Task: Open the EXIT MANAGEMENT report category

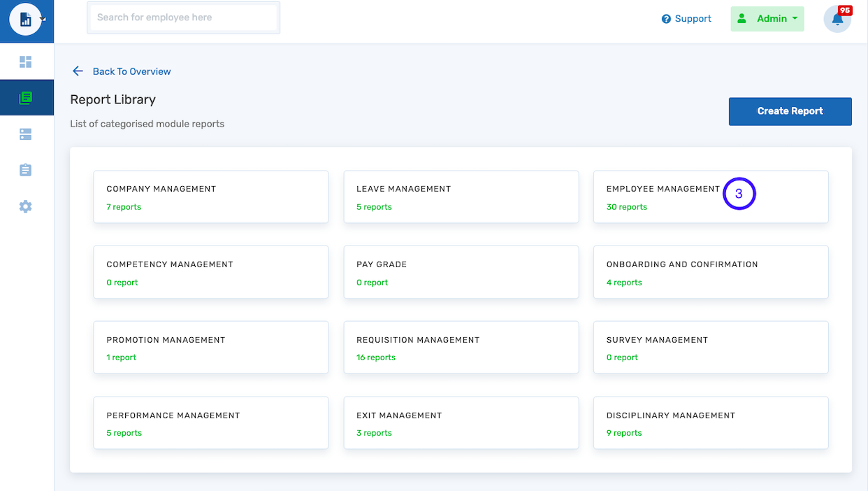Action: [x=461, y=422]
